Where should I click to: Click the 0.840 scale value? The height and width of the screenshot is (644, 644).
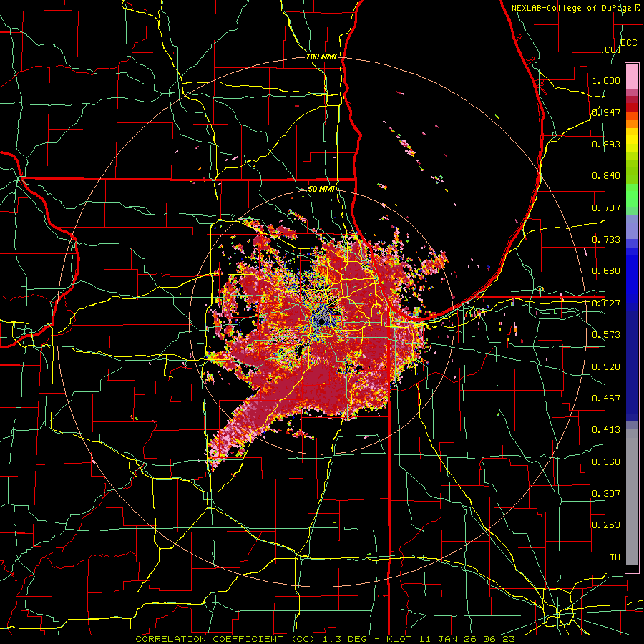point(606,176)
